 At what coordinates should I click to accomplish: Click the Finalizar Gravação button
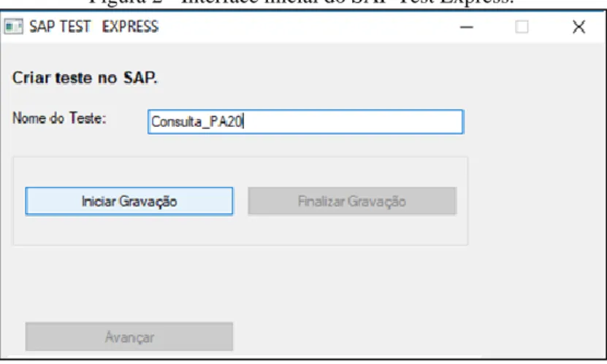tap(352, 201)
